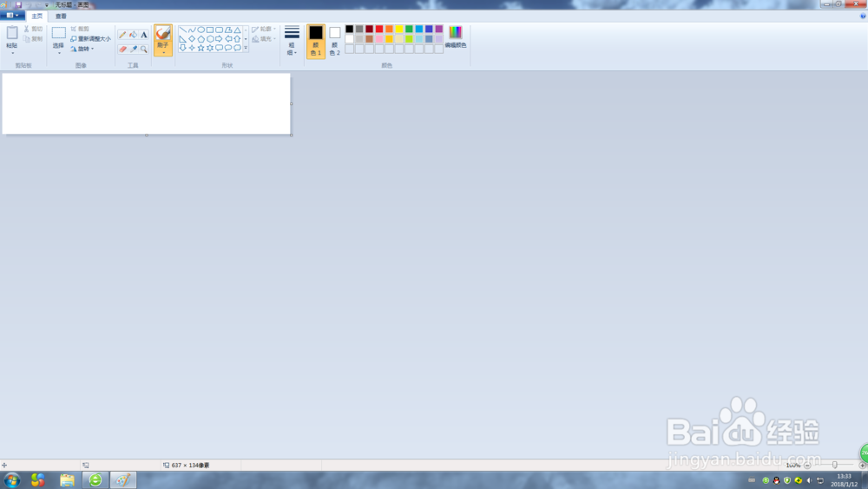This screenshot has width=868, height=489.
Task: Select the Fill with color bucket tool
Action: tap(133, 35)
